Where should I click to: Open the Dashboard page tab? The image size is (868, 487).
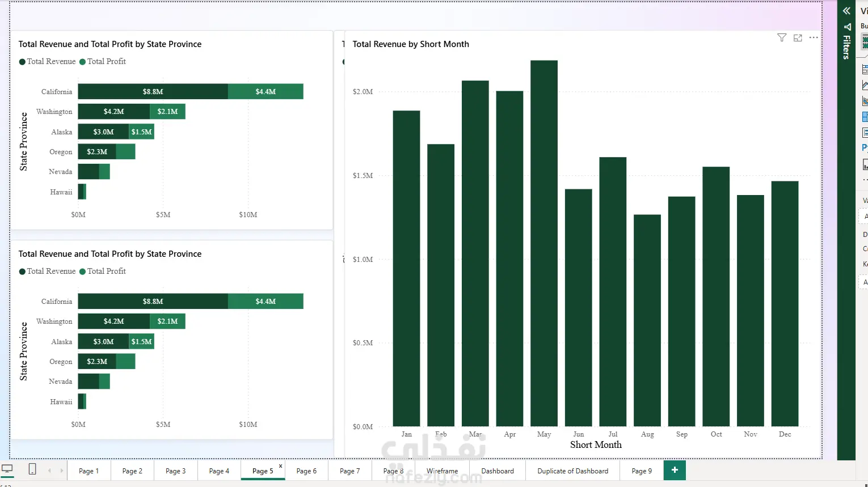498,471
